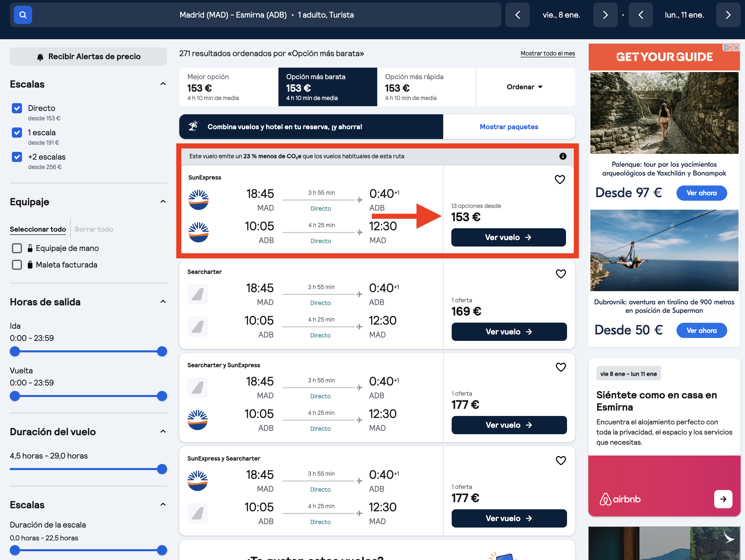This screenshot has width=745, height=560.
Task: Close the GetYourGuide ad with X
Action: [x=736, y=48]
